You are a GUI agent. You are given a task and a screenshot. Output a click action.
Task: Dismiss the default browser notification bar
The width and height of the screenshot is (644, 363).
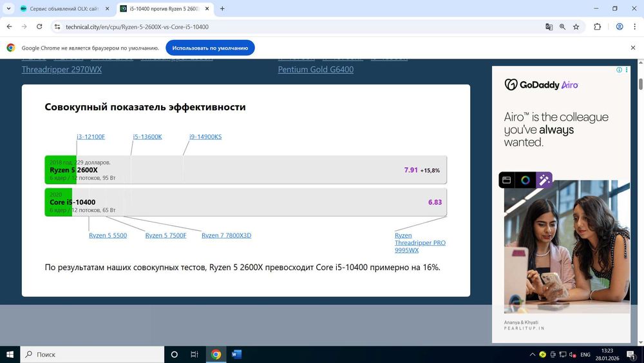pyautogui.click(x=633, y=48)
